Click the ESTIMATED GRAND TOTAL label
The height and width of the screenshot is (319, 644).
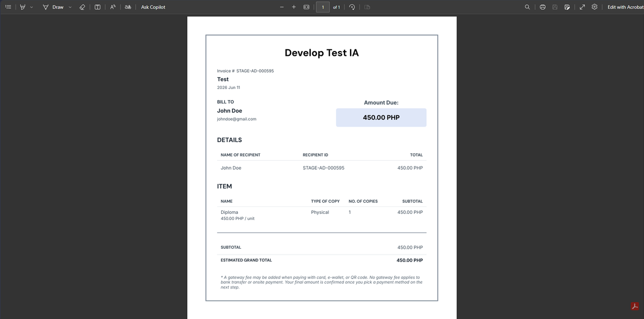pos(246,261)
